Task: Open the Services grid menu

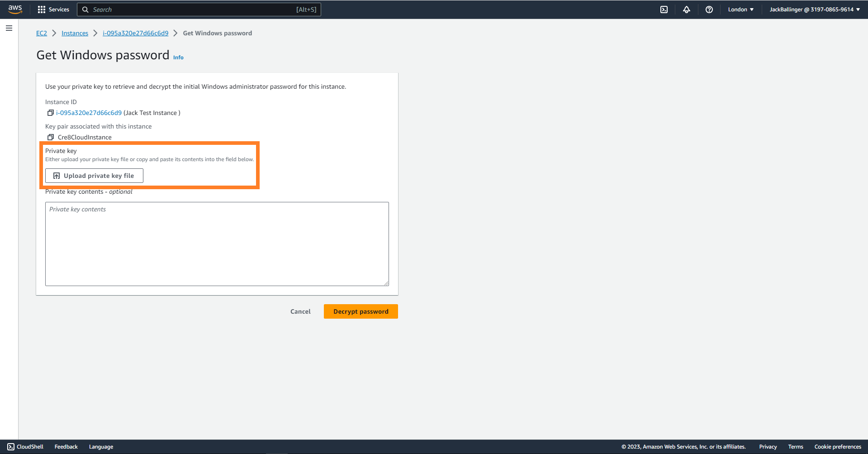Action: click(x=53, y=10)
